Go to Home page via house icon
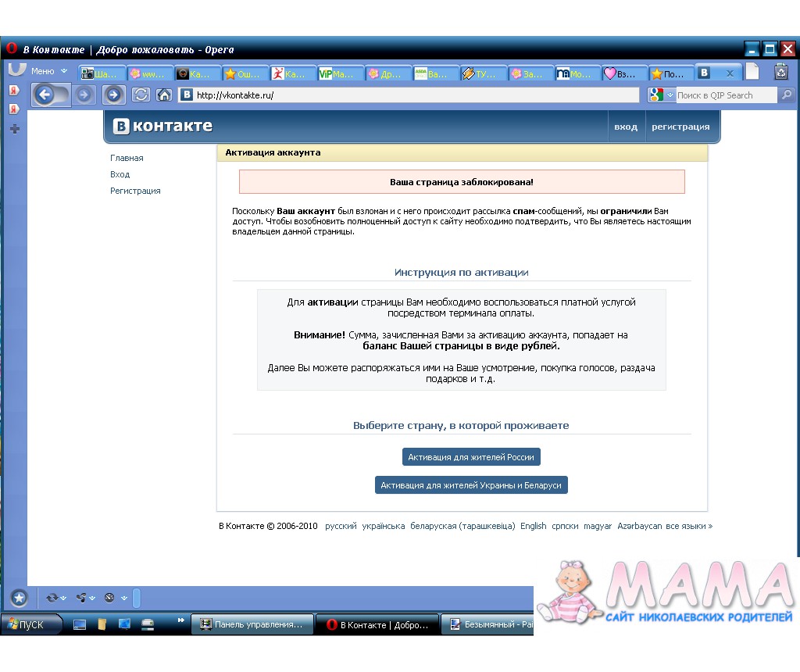The height and width of the screenshot is (672, 800). point(164,95)
